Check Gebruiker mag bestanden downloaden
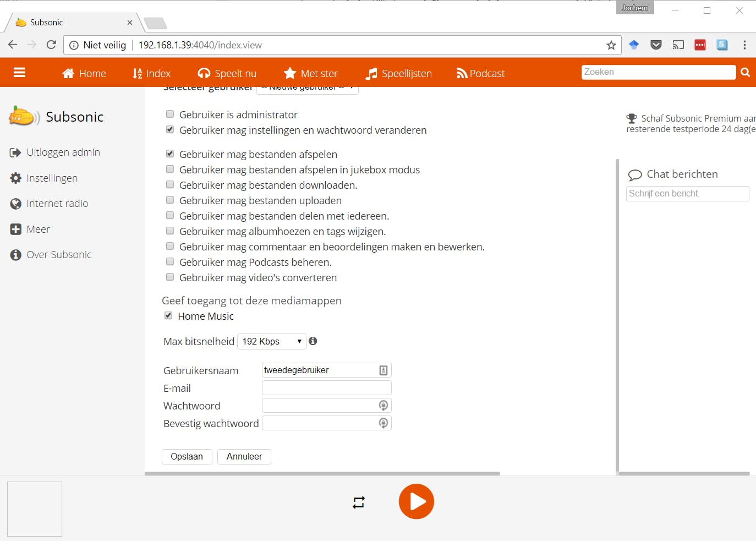Image resolution: width=756 pixels, height=541 pixels. (170, 184)
